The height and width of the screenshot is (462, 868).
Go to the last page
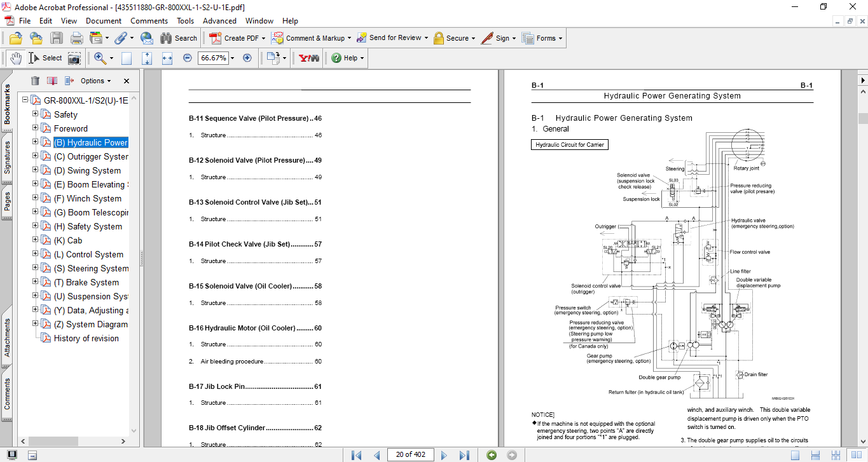pyautogui.click(x=464, y=455)
